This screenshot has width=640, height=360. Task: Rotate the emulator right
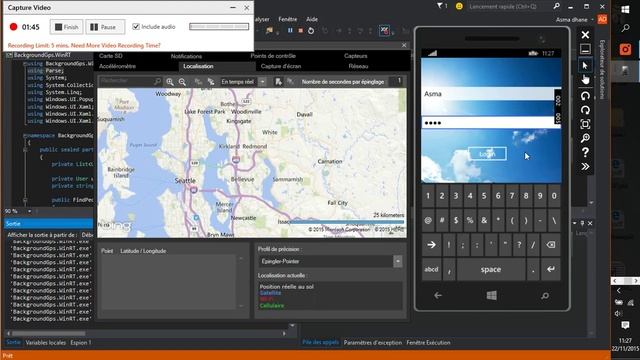tap(585, 110)
